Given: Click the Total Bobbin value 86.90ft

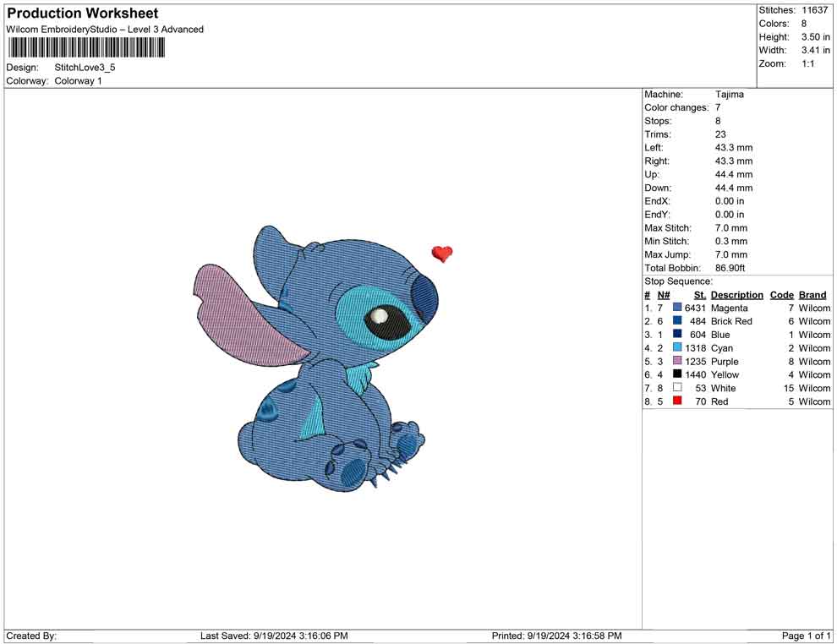Looking at the screenshot, I should coord(730,268).
